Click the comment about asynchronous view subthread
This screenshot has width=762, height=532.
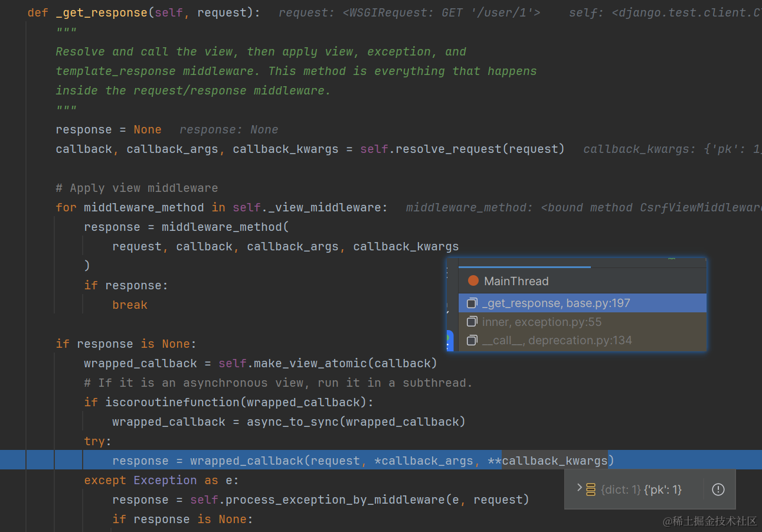(x=278, y=383)
